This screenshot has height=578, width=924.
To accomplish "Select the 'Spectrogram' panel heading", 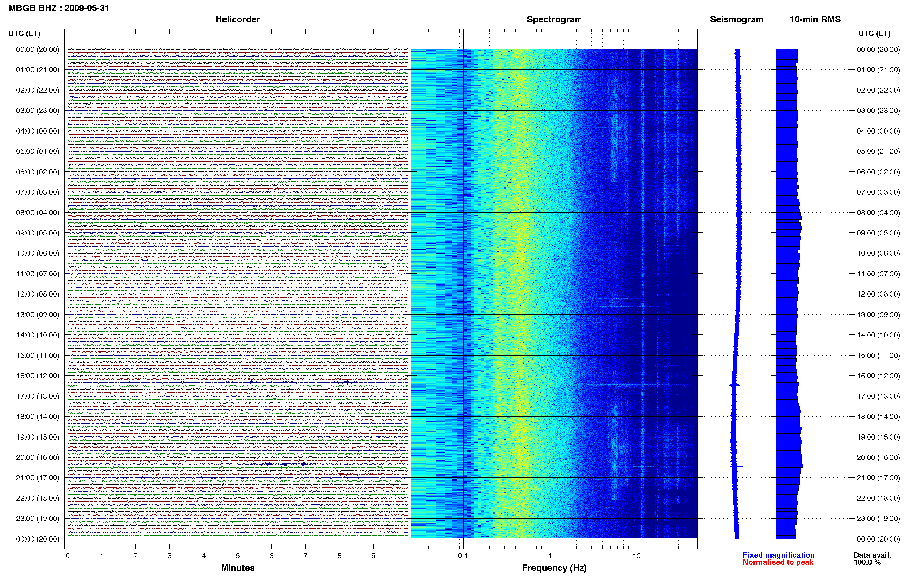I will (x=554, y=19).
